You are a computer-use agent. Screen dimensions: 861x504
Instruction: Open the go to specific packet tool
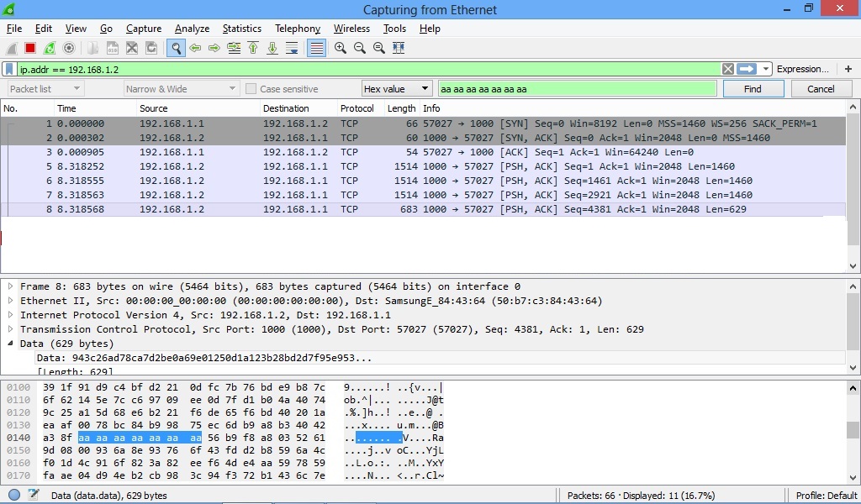click(x=234, y=48)
